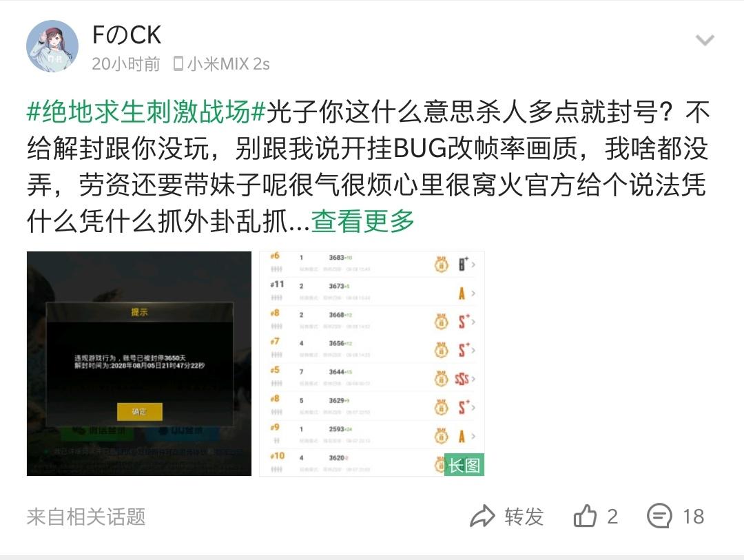Tap the comment count 18
The height and width of the screenshot is (560, 744).
693,517
